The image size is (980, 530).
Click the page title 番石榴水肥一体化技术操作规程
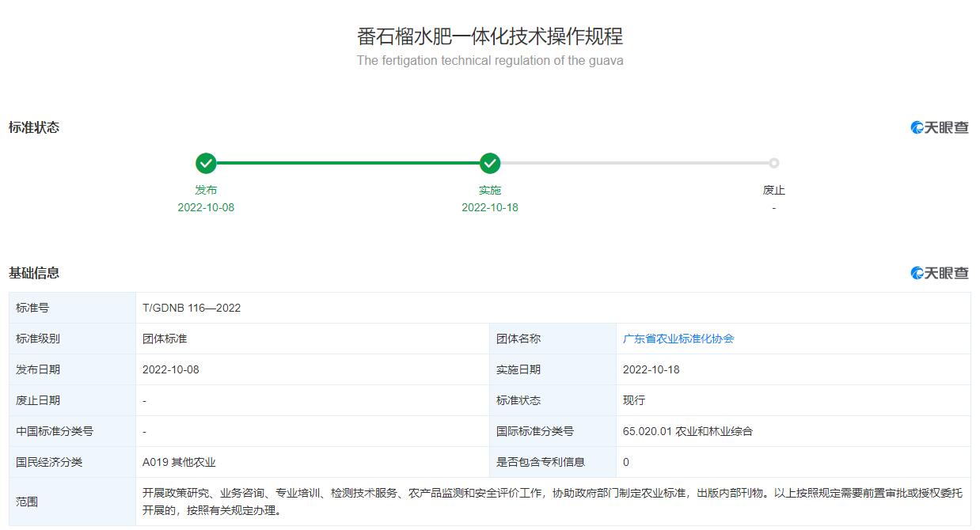pyautogui.click(x=490, y=36)
